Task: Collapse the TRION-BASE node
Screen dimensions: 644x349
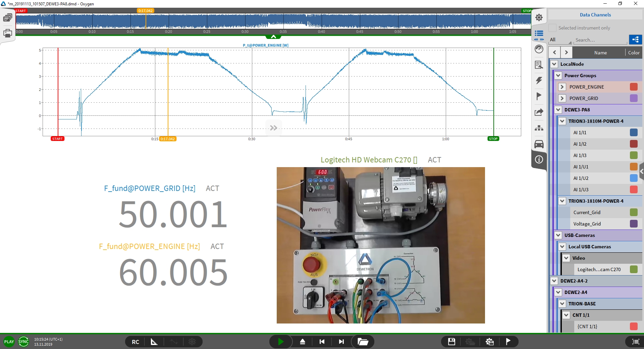Action: point(562,304)
